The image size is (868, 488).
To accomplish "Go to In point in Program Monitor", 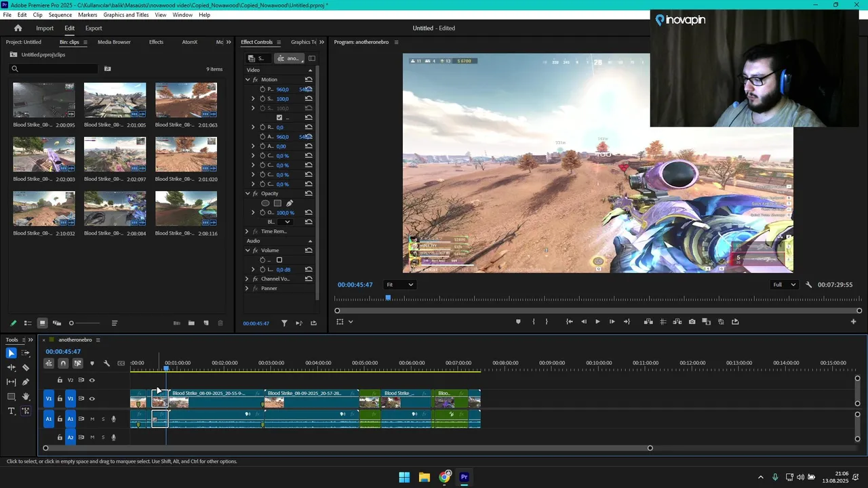I will [x=569, y=322].
